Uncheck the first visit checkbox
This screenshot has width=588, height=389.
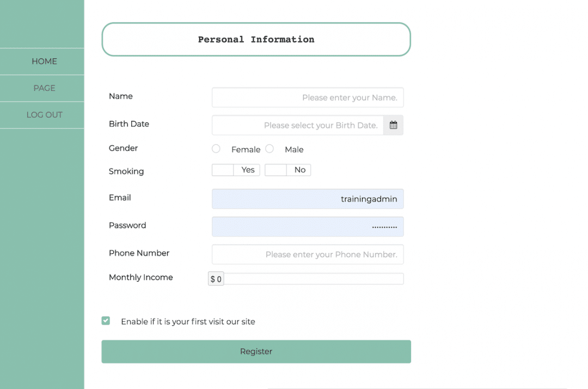point(106,321)
